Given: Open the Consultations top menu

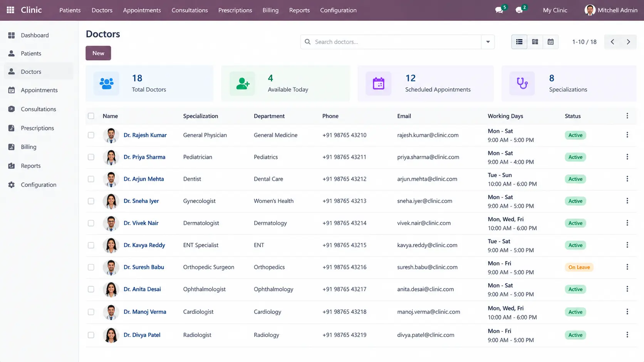Looking at the screenshot, I should (190, 10).
